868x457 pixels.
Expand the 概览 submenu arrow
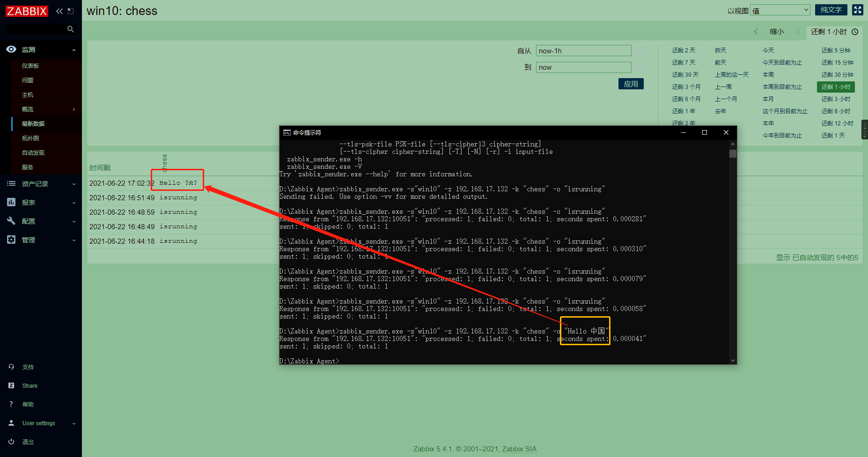coord(74,109)
